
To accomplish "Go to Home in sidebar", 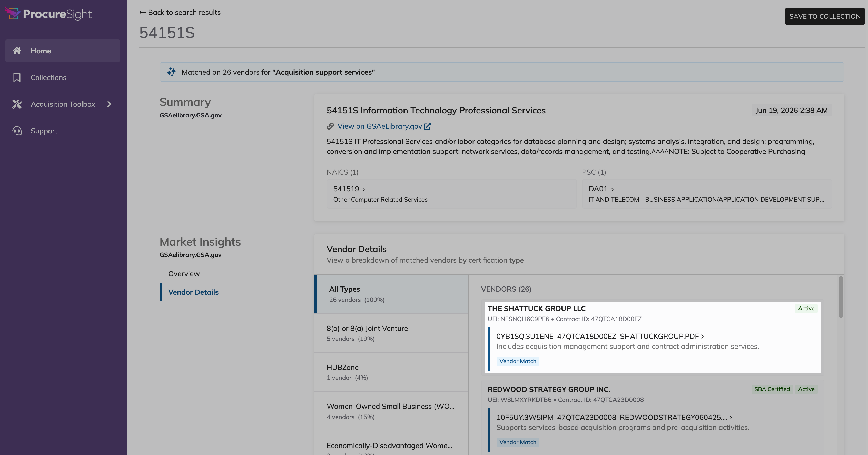I will tap(62, 51).
